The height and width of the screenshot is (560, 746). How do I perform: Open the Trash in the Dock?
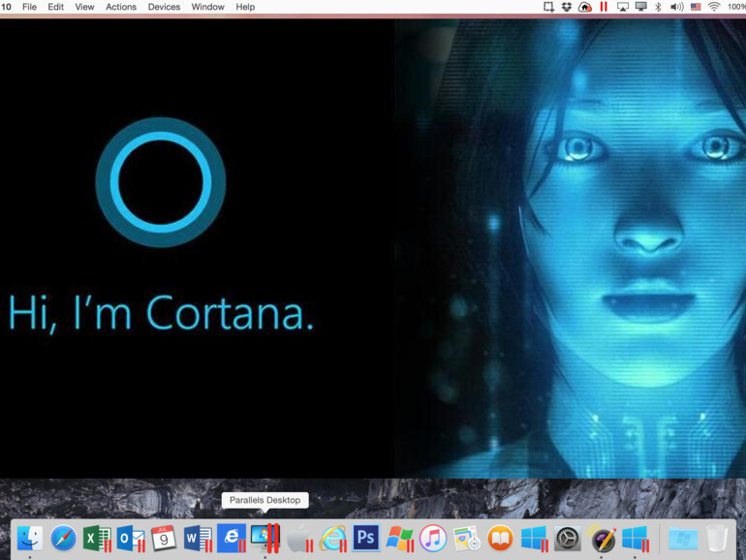pyautogui.click(x=717, y=539)
